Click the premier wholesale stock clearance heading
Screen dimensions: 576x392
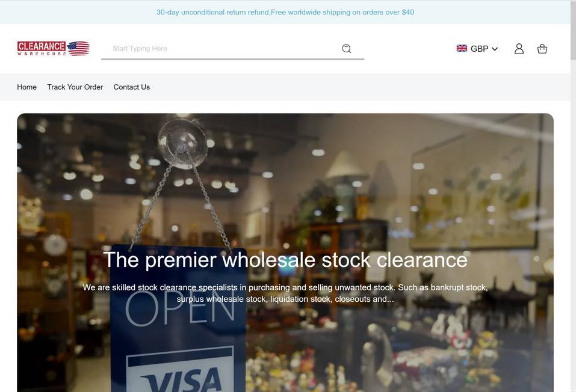[285, 260]
